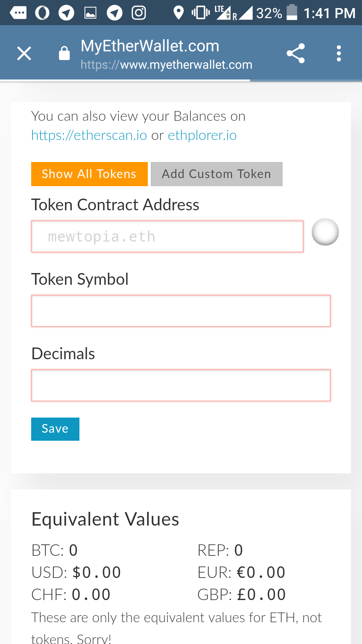Share the page via share icon

(x=296, y=53)
